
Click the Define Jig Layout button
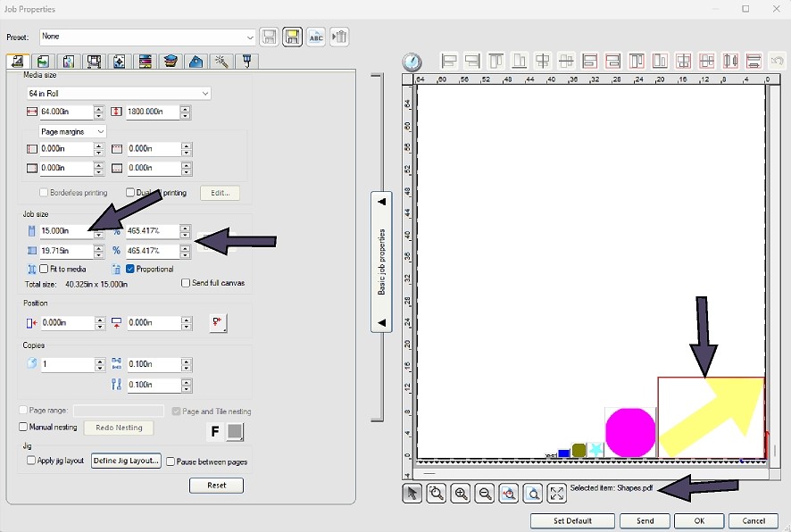point(126,461)
